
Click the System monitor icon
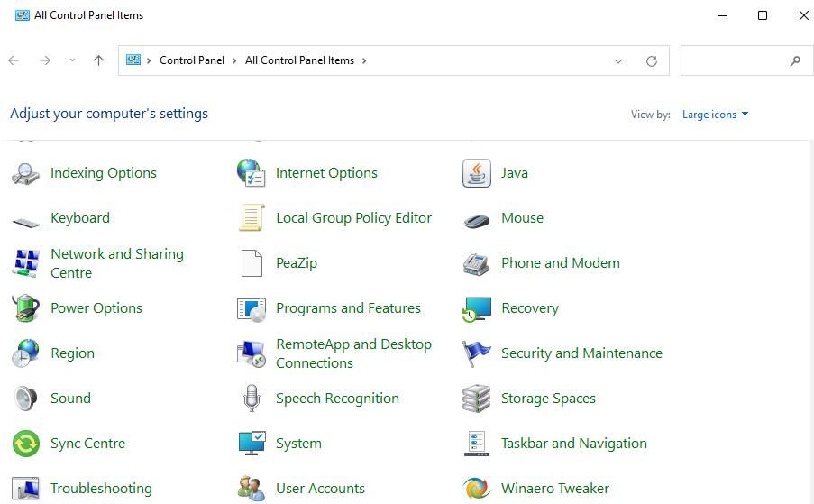[x=252, y=444]
